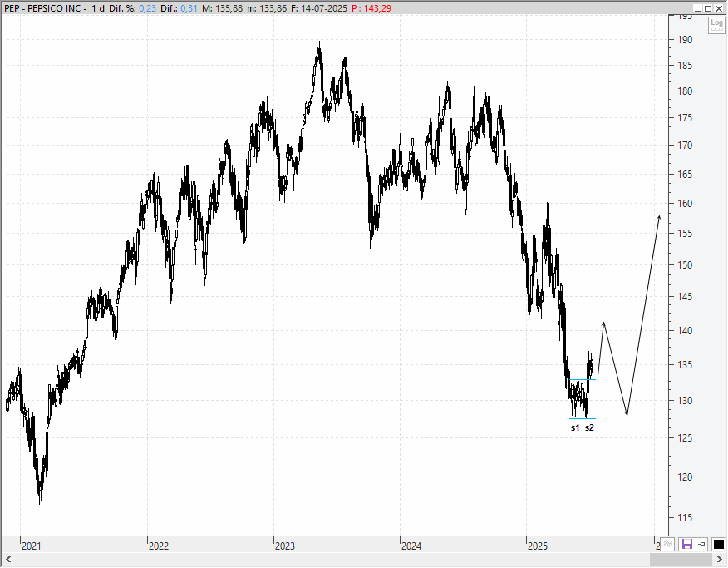Click the 185 price axis label
This screenshot has width=728, height=568.
point(685,66)
